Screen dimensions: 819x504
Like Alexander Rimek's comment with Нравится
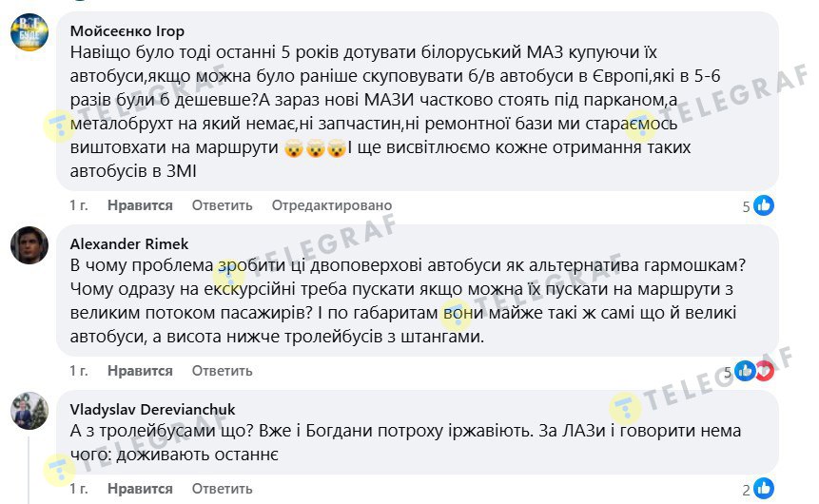[x=140, y=371]
